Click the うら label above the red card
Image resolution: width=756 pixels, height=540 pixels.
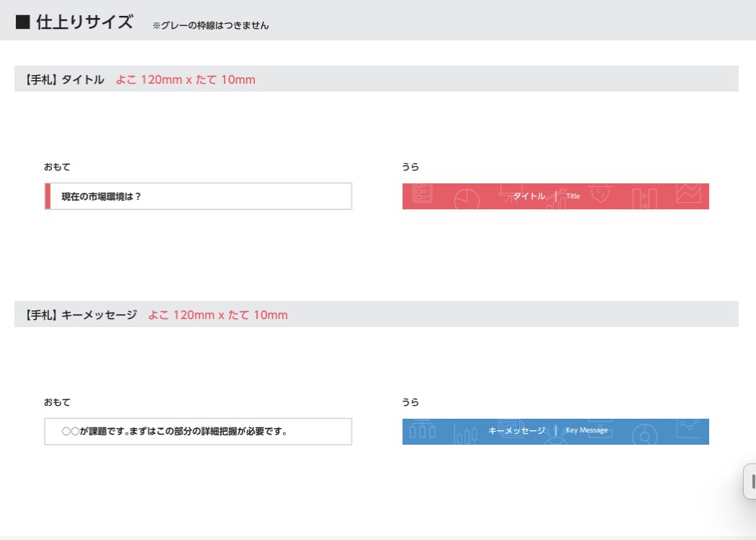click(410, 167)
